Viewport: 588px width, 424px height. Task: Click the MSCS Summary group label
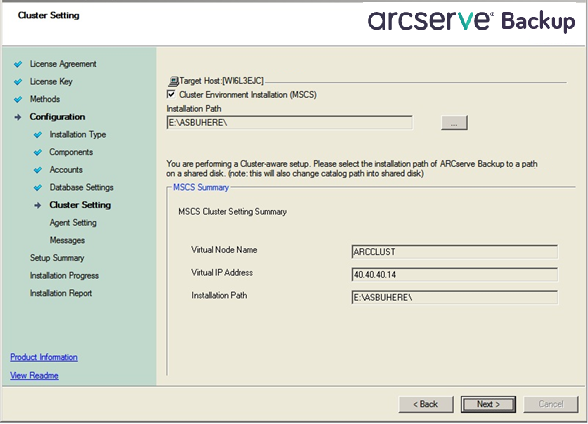click(201, 187)
